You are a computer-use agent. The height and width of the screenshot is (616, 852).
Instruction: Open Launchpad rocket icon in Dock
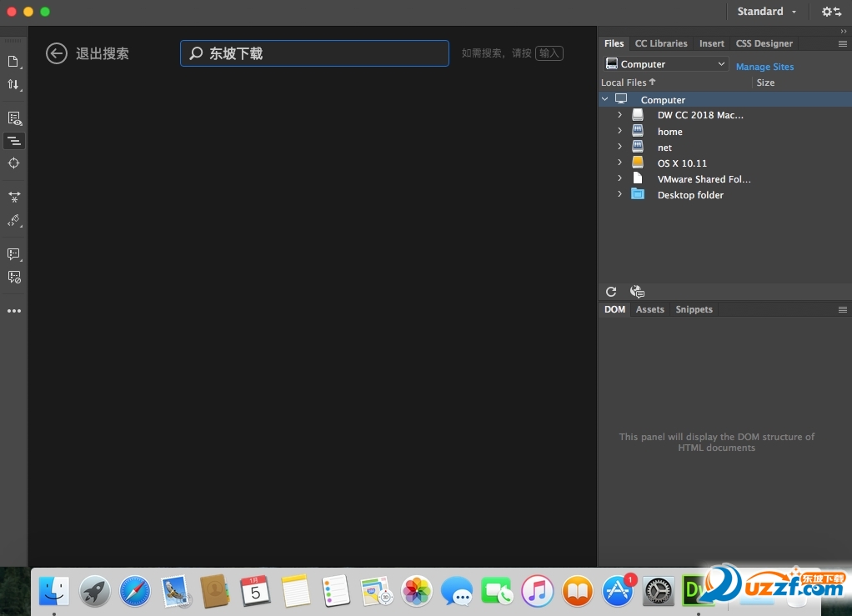(94, 591)
